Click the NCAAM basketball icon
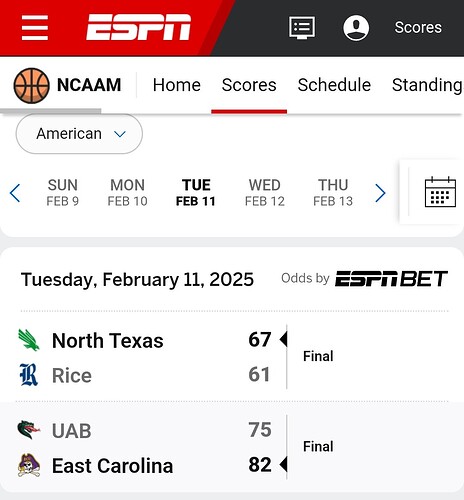 pos(31,85)
